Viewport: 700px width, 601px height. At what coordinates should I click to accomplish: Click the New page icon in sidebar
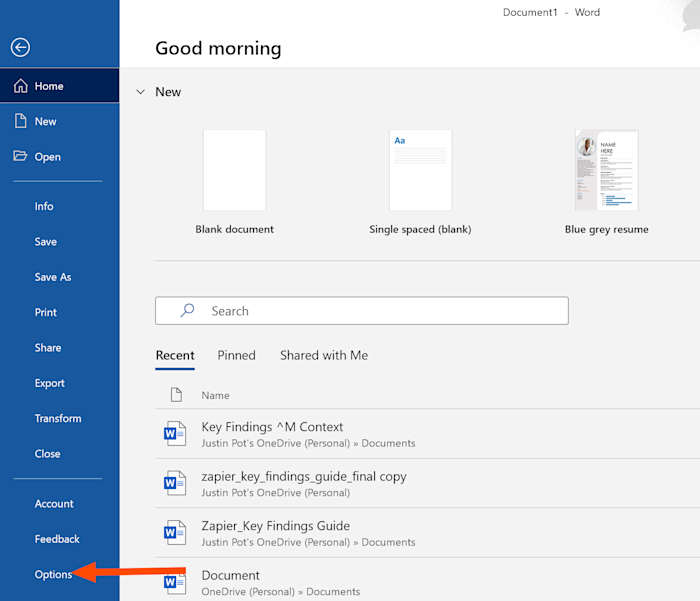[x=21, y=121]
